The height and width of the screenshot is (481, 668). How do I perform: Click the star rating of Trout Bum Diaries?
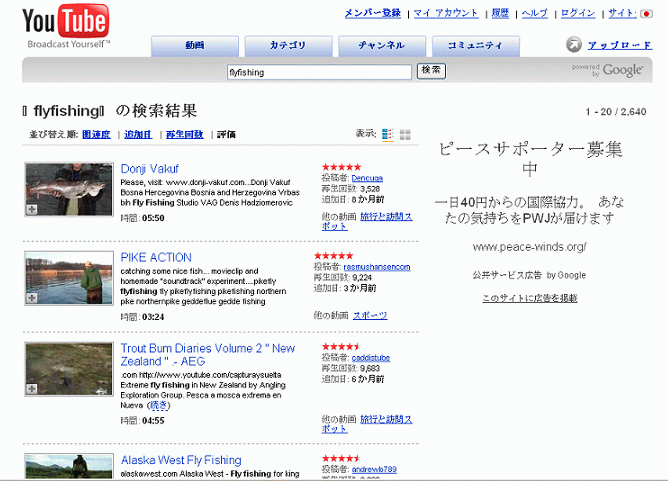point(342,346)
